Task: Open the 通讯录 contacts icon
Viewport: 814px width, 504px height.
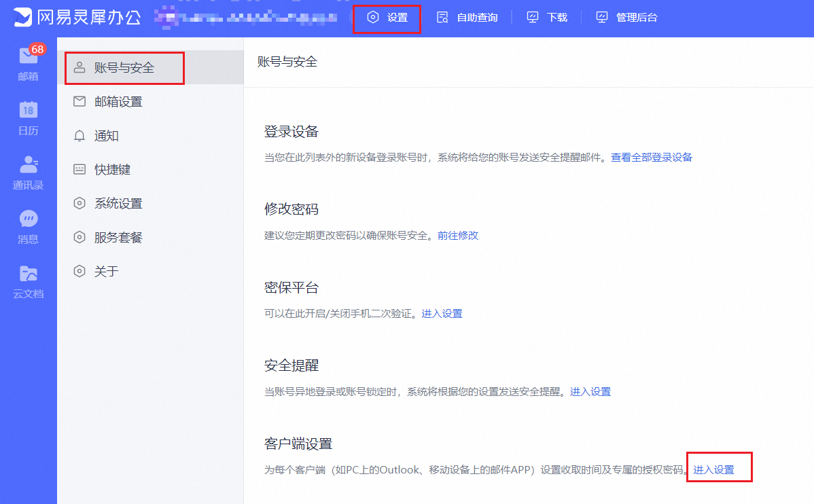Action: tap(29, 164)
